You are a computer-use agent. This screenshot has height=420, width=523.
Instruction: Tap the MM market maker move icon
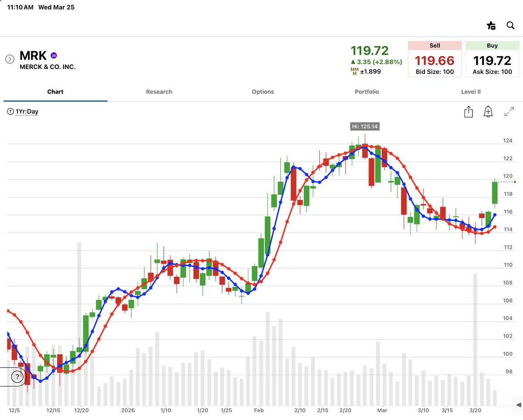point(354,71)
